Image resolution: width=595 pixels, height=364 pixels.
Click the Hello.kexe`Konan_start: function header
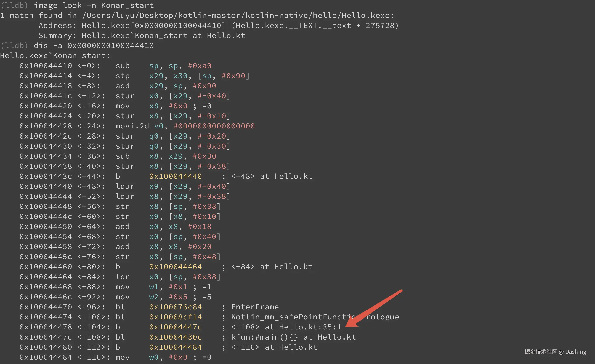[x=55, y=56]
